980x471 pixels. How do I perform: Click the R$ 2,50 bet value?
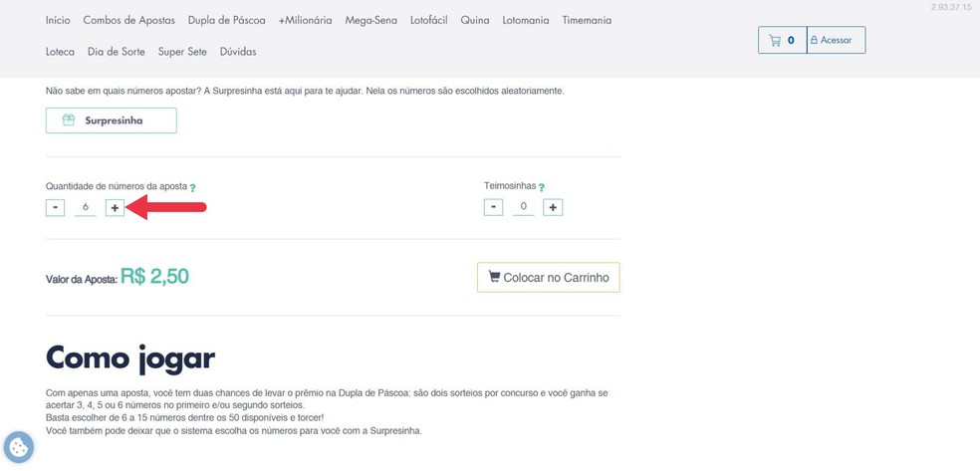[154, 276]
